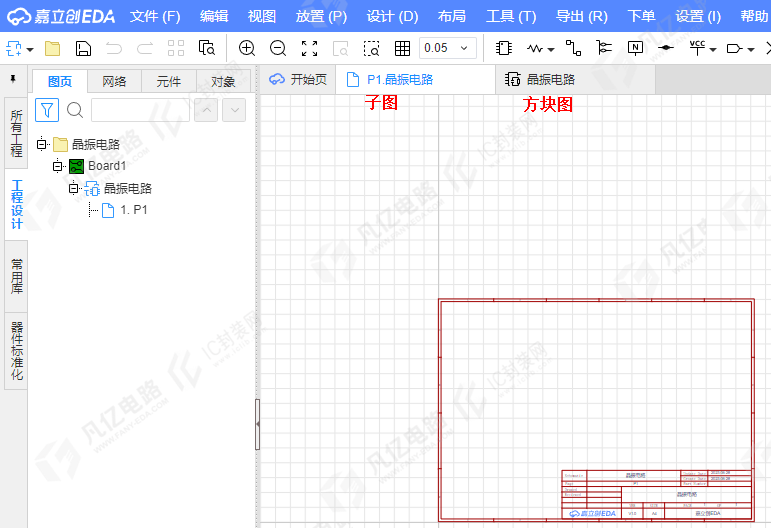Click the net port icon
This screenshot has width=771, height=528.
pyautogui.click(x=735, y=49)
